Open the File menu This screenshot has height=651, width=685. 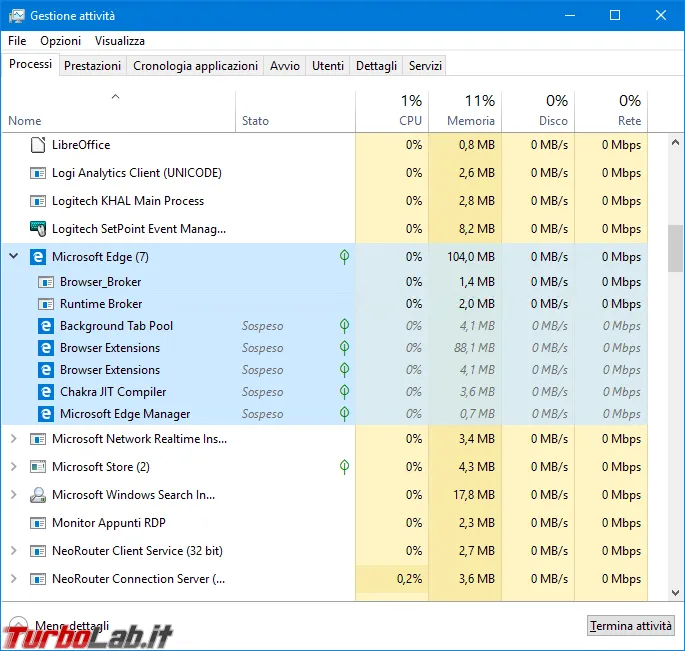[x=17, y=41]
